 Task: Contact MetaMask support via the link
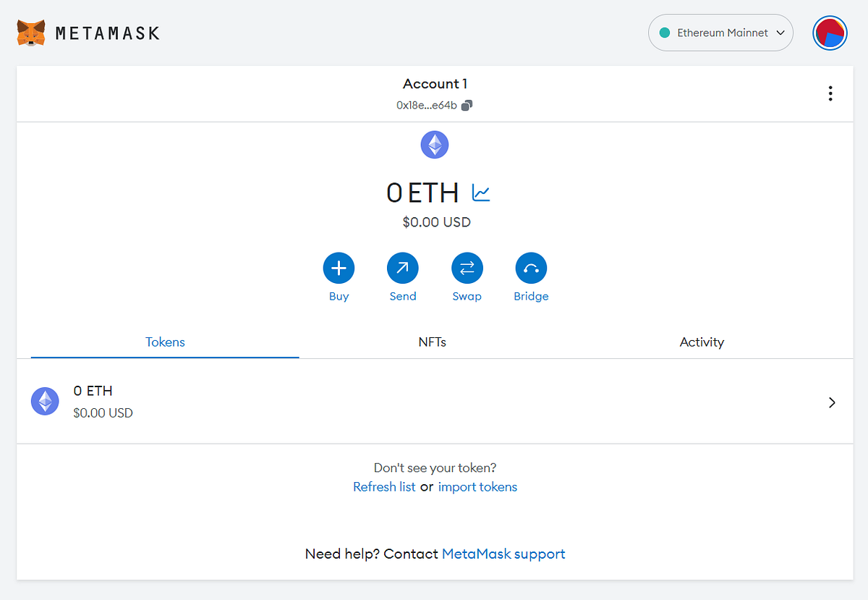point(503,553)
